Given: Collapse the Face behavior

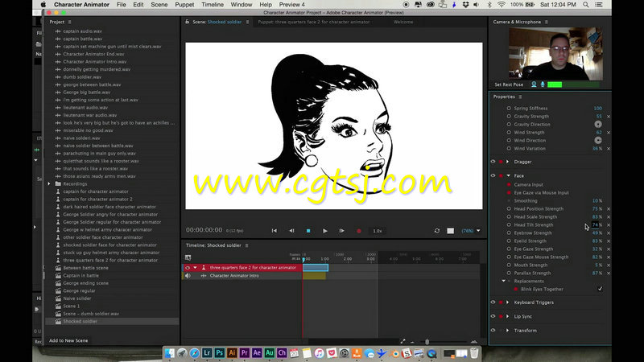Looking at the screenshot, I should [x=508, y=175].
